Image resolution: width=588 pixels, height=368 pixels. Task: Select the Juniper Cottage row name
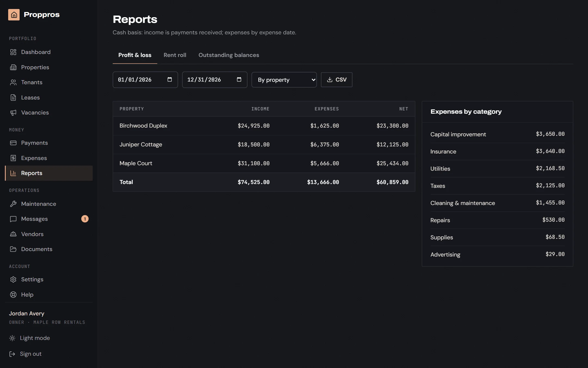(x=141, y=144)
